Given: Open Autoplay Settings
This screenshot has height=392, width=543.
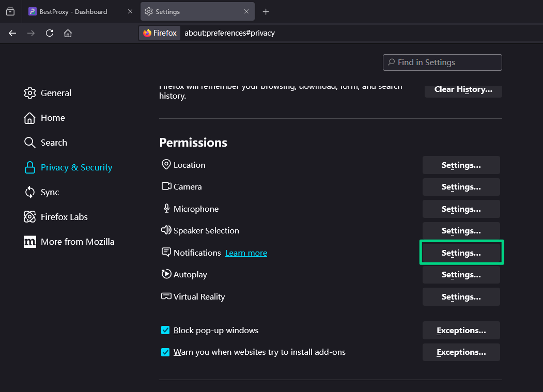Looking at the screenshot, I should [x=461, y=275].
